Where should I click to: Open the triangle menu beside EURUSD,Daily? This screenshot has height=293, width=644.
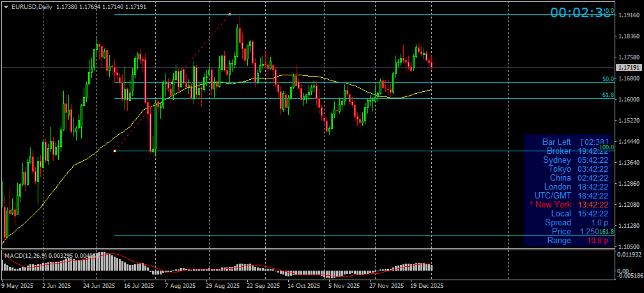6,7
